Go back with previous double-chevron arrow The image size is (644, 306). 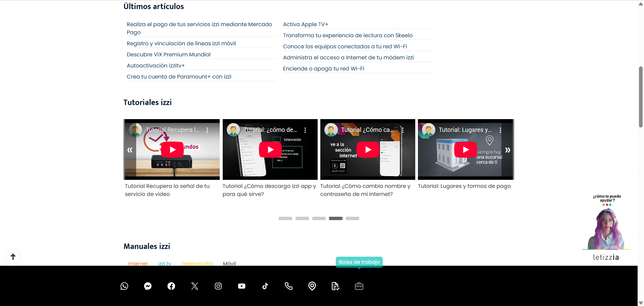tap(130, 150)
